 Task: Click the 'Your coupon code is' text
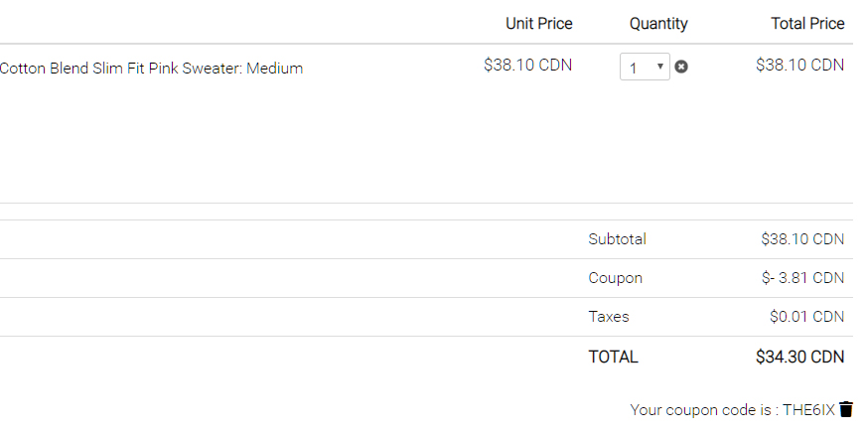[703, 410]
